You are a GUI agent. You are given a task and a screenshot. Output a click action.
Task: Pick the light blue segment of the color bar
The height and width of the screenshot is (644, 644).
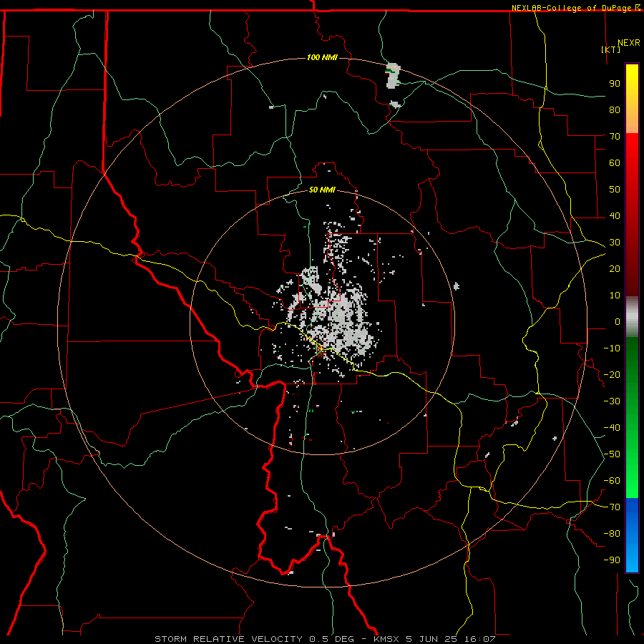(632, 555)
